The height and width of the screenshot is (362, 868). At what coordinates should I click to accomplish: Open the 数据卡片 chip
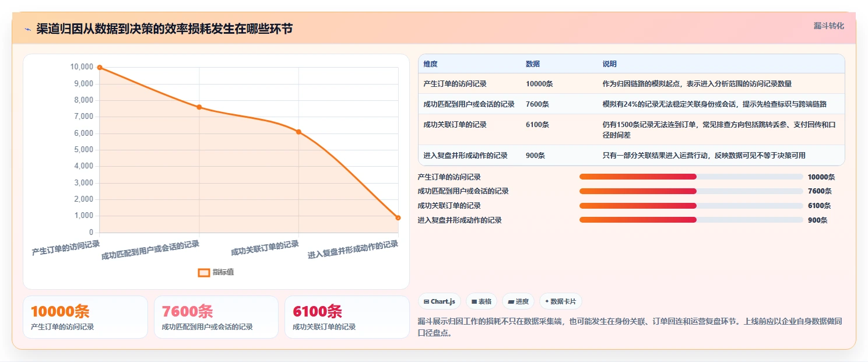(560, 301)
